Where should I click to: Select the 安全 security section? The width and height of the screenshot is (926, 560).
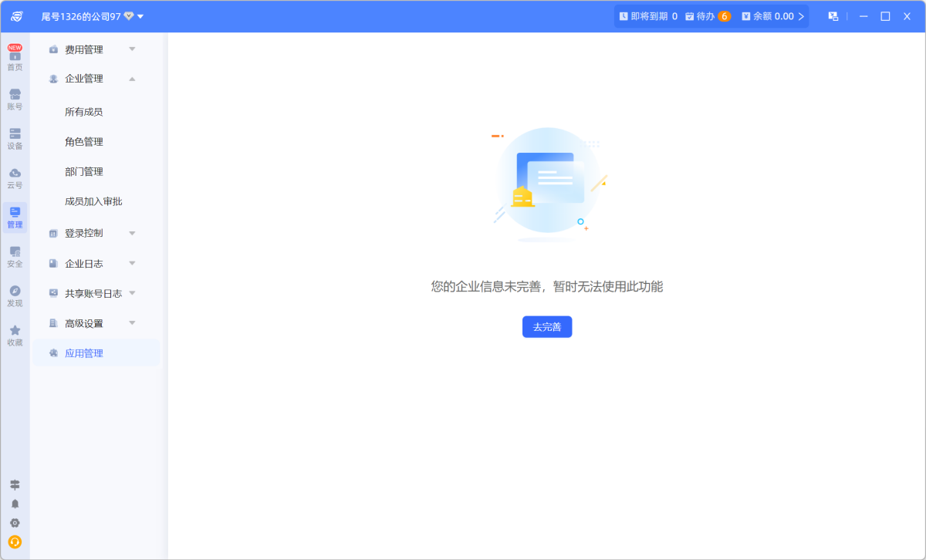pos(15,256)
